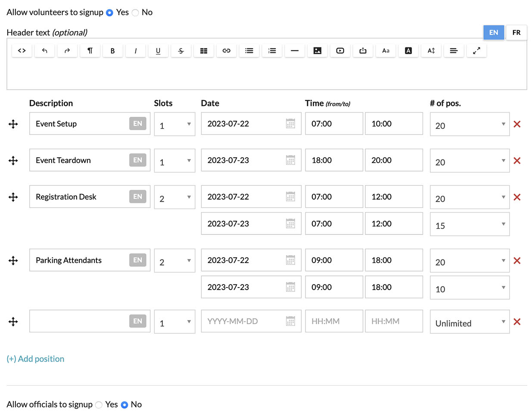Insert a table in the header text
Viewport: 532px width, 419px height.
[x=204, y=51]
